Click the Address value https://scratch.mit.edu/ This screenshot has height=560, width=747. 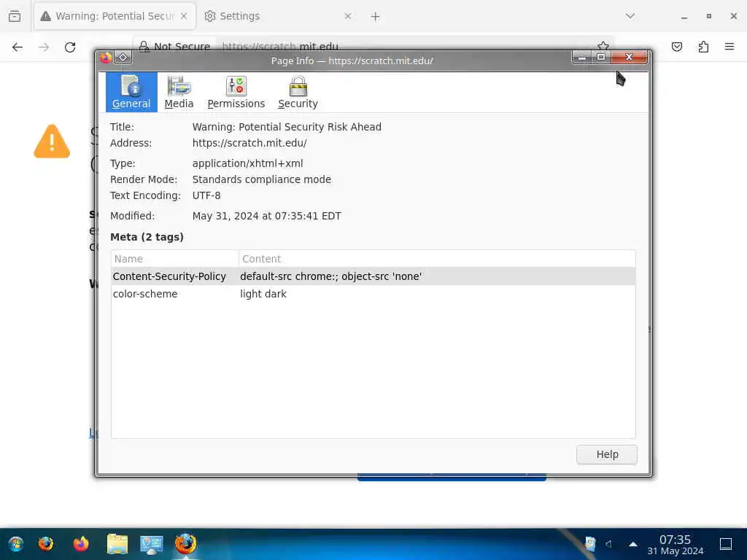tap(249, 143)
